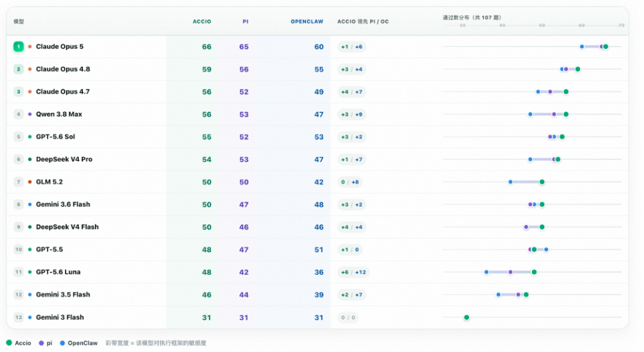Select the ACCIO column header
644x352 pixels.
coord(202,21)
